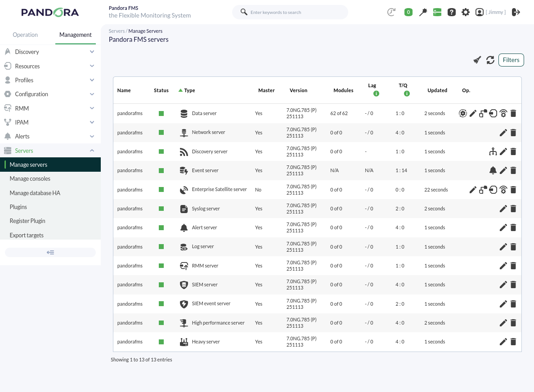534x392 pixels.
Task: Collapse the sidebar with arrow button
Action: click(50, 253)
